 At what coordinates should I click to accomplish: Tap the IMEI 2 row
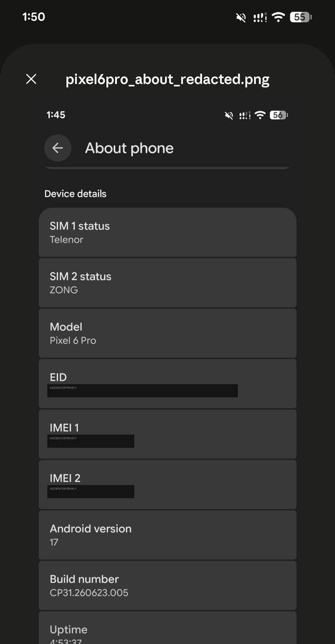(x=167, y=485)
